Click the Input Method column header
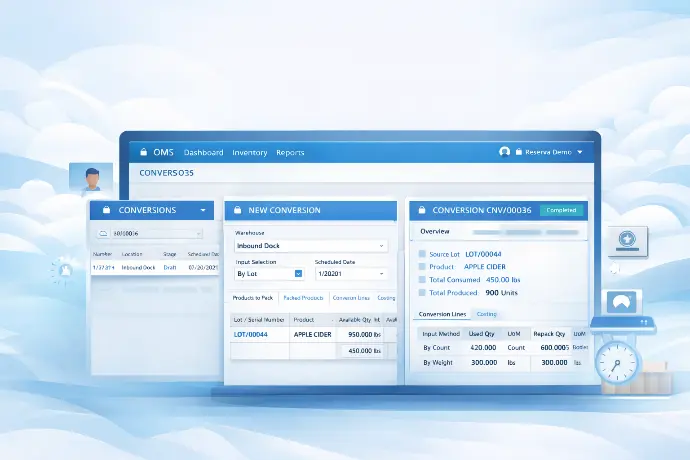The height and width of the screenshot is (460, 690). click(441, 334)
